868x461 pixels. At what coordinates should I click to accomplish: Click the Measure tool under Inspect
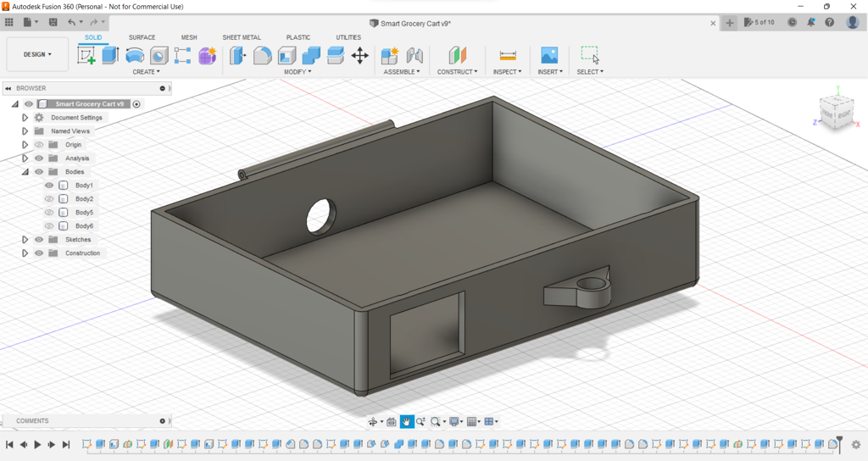(508, 56)
